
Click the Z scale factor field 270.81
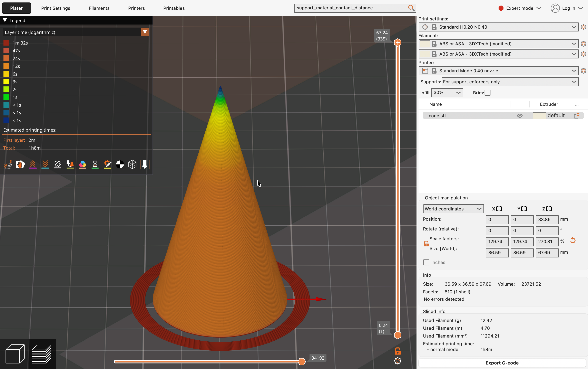(x=547, y=242)
